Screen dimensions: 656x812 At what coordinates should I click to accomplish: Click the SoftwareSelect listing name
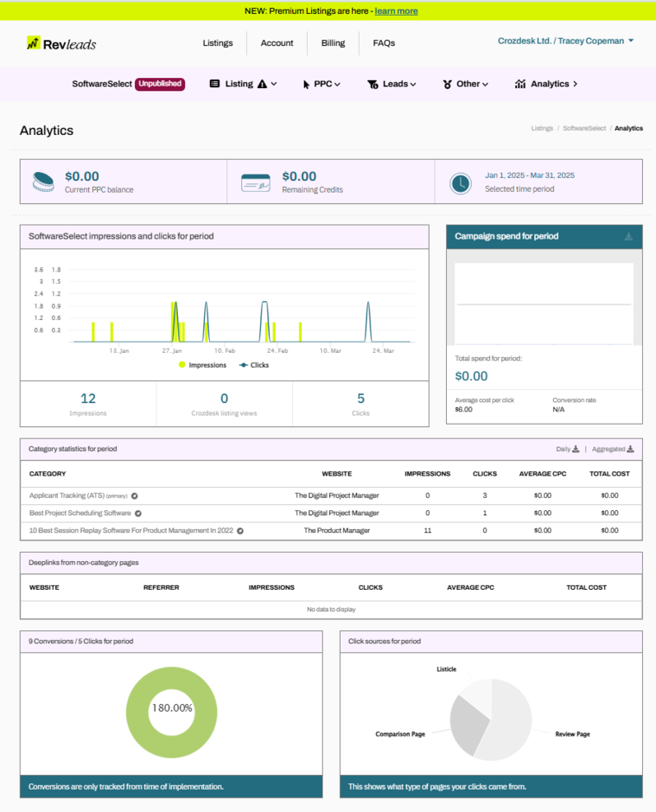[x=102, y=84]
